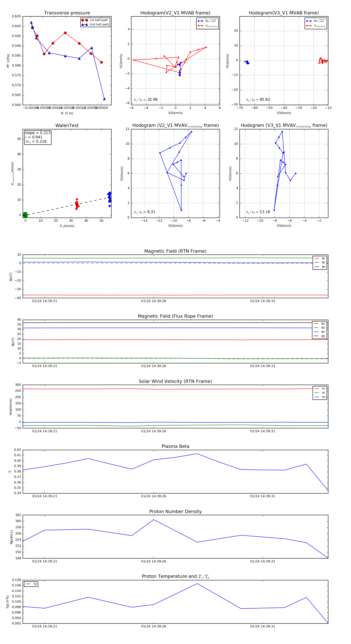Click the 'V_A(km/s)' x-axis label on WalenTest
351x644 pixels.
click(67, 226)
